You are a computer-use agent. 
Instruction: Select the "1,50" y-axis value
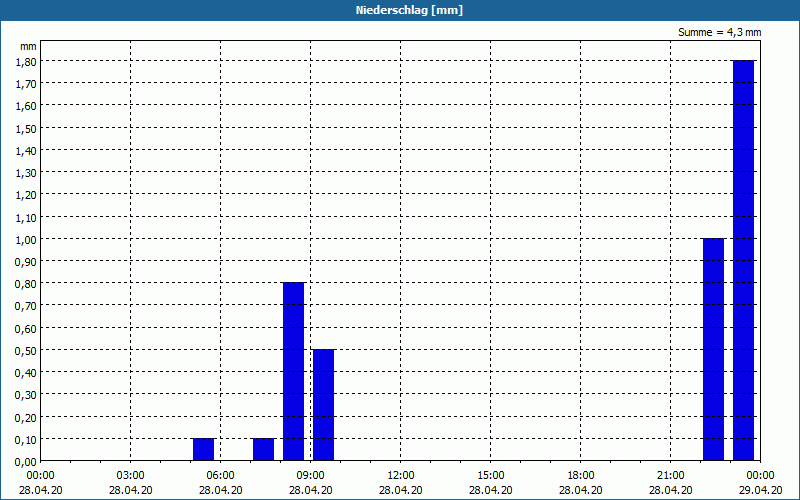(26, 128)
